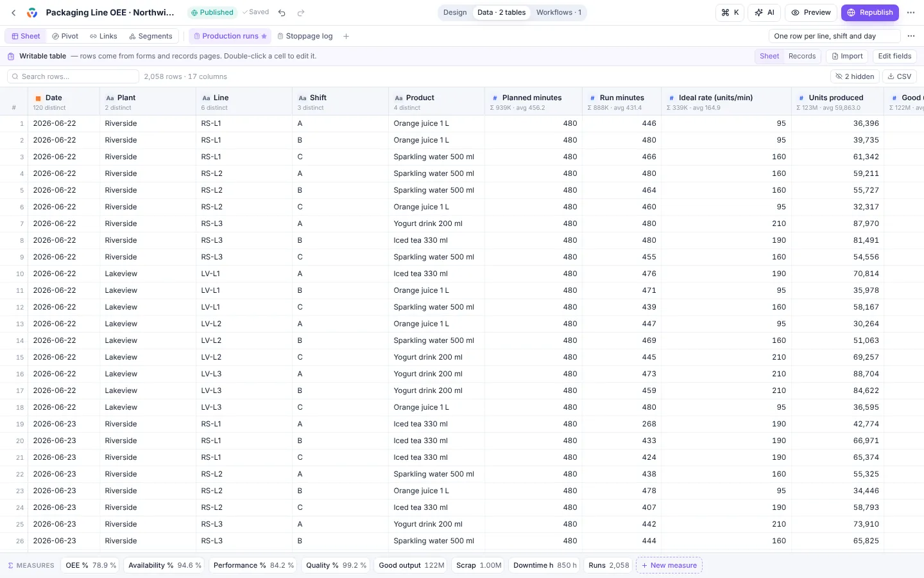
Task: Open the Ideal rate (units/min) column header
Action: tap(726, 102)
